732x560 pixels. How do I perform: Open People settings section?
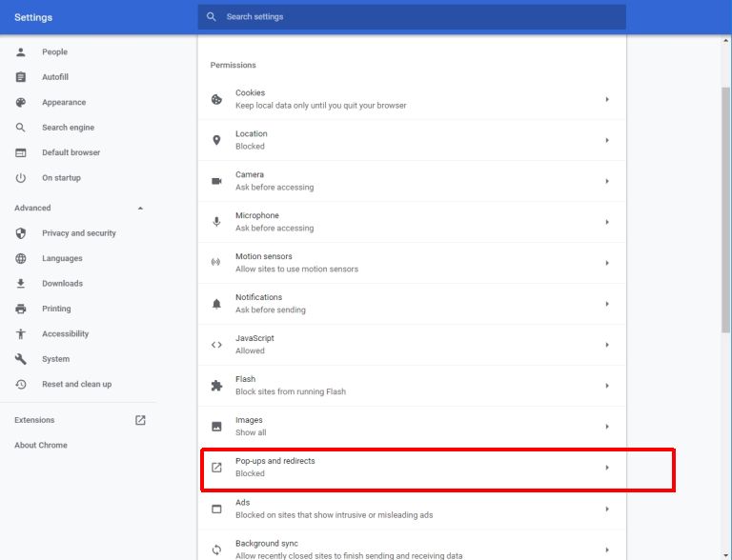pos(54,51)
